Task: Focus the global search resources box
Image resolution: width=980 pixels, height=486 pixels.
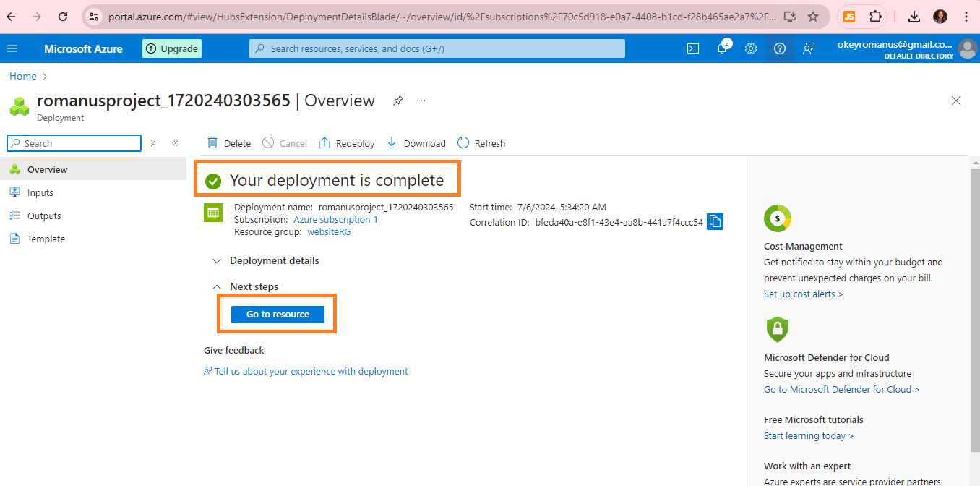Action: tap(437, 48)
